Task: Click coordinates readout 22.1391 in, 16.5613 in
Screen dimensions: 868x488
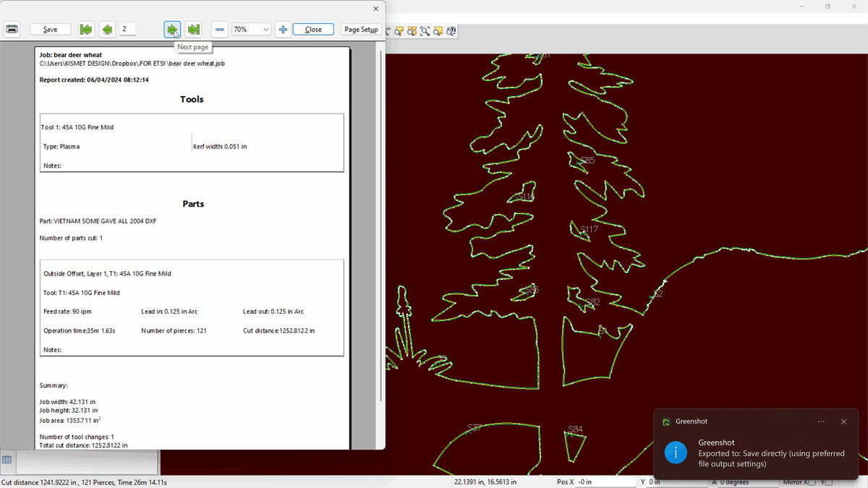Action: [485, 482]
